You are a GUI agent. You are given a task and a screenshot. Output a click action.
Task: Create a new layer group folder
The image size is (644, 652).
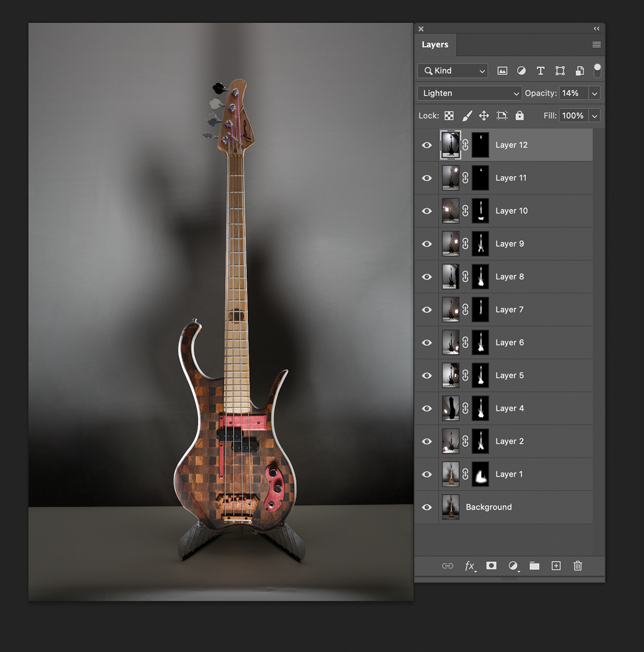pyautogui.click(x=535, y=566)
